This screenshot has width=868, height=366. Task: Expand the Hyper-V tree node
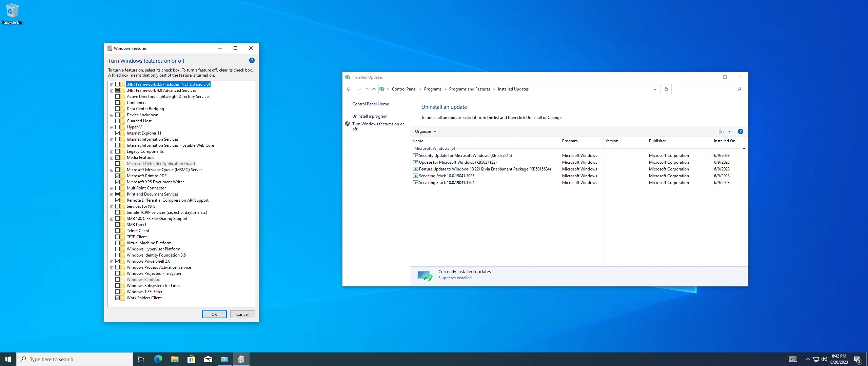click(x=112, y=127)
